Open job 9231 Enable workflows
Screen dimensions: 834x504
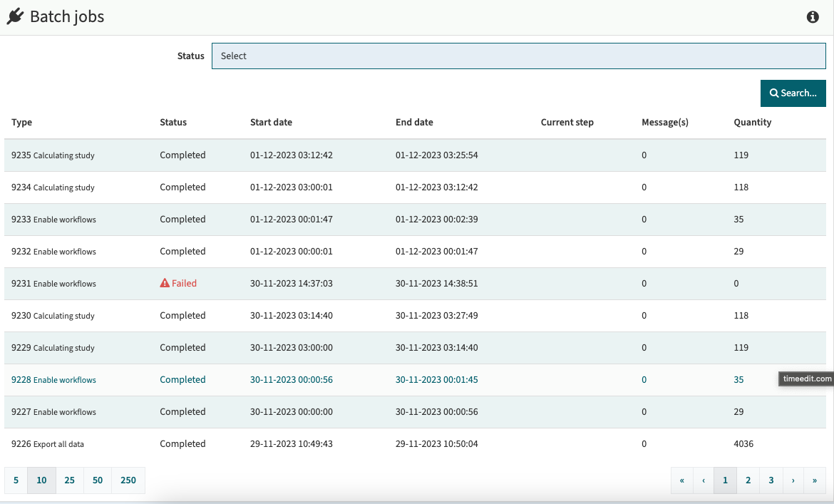coord(415,284)
